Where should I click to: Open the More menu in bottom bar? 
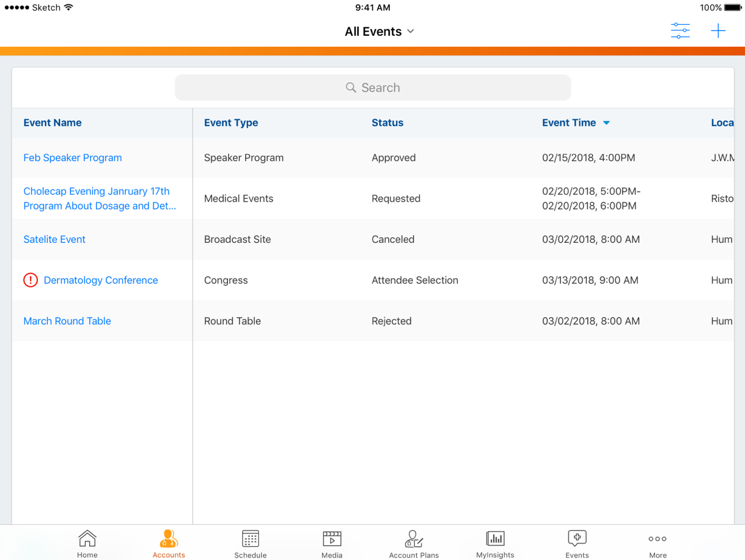657,544
